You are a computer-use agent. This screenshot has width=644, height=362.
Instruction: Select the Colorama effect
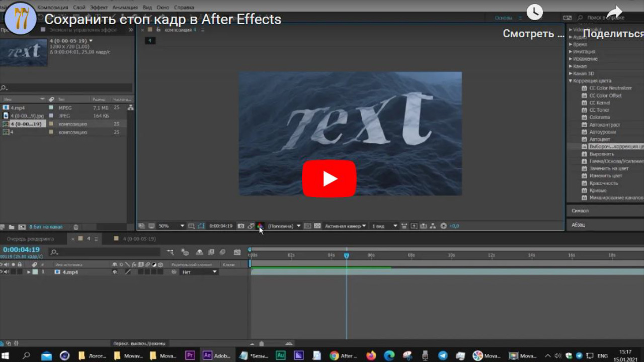(599, 117)
